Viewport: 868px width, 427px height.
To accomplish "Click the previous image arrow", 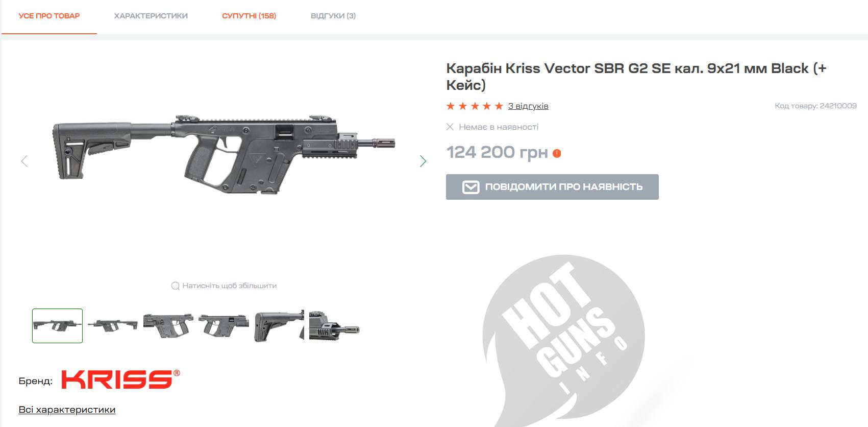I will [x=24, y=161].
